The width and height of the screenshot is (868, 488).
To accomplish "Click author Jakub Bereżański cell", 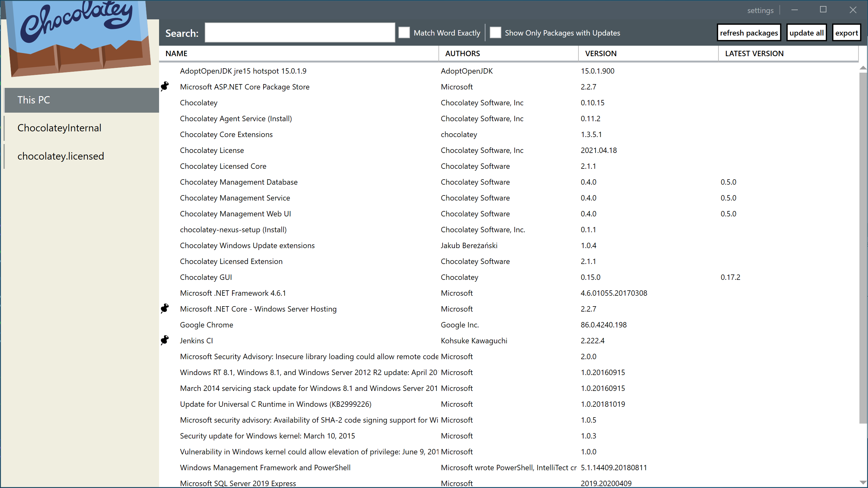I will tap(469, 245).
